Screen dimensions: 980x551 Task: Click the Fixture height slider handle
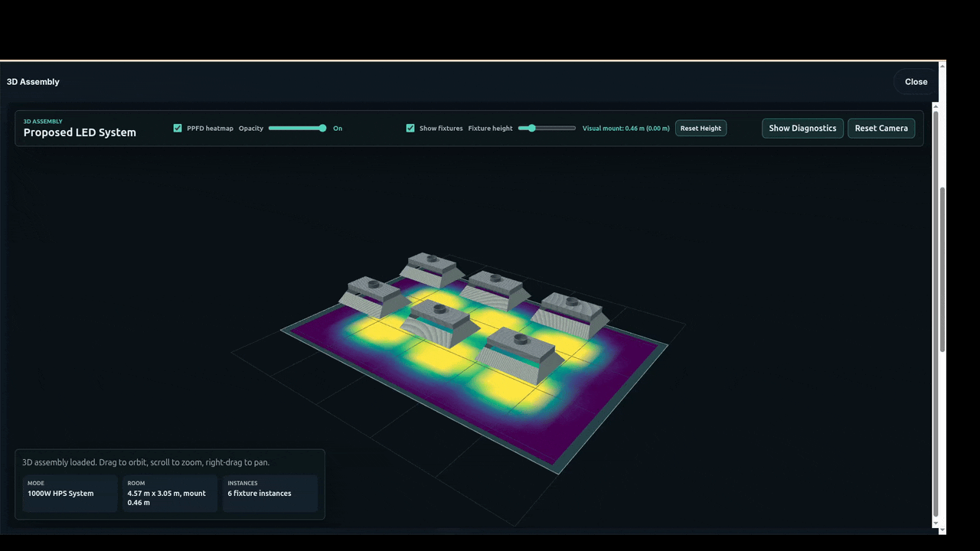532,128
